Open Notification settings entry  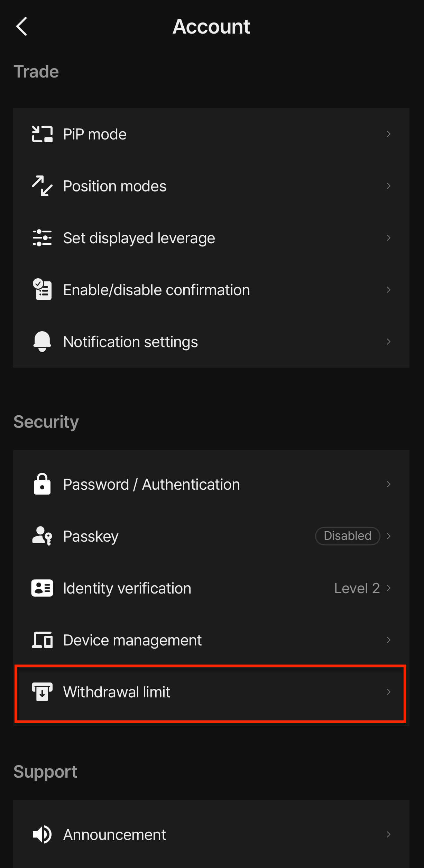(x=211, y=342)
